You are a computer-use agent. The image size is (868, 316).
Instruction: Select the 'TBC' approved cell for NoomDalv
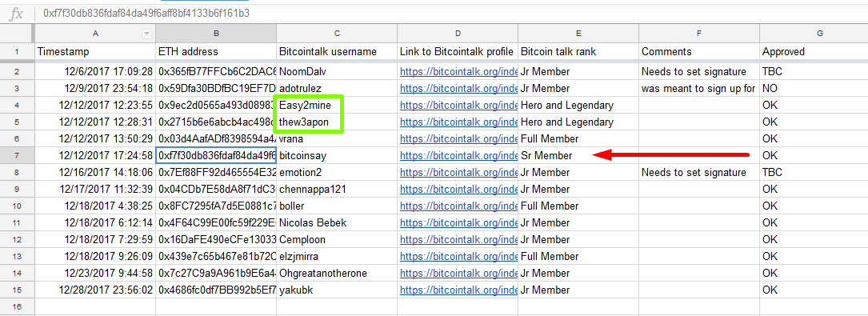point(814,71)
